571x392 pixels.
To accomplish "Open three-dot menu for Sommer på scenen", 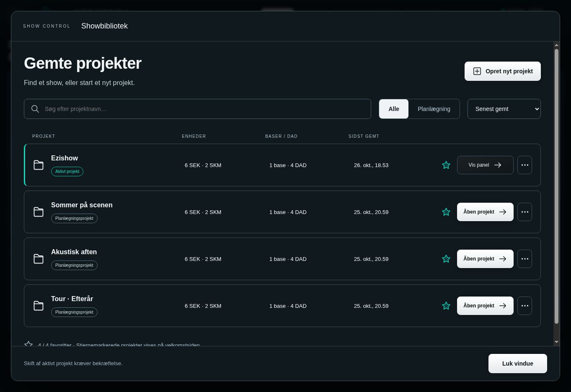I will click(x=524, y=212).
